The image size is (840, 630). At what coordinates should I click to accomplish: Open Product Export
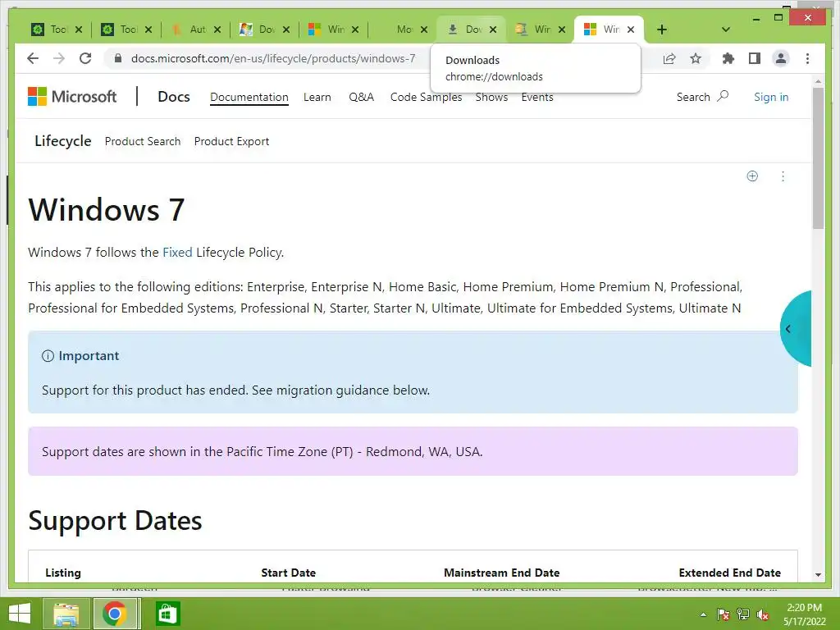tap(231, 141)
